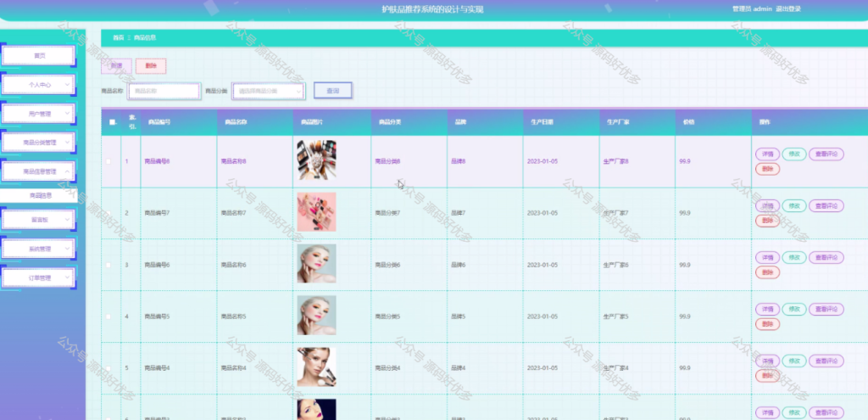Screen dimensions: 868x420
Task: Expand the 订单管理 sidebar menu
Action: tap(38, 277)
